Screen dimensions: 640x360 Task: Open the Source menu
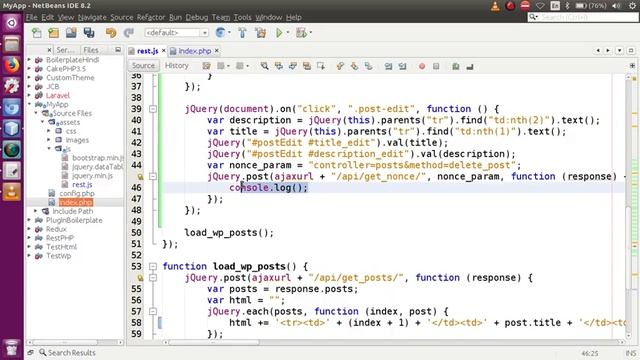tap(122, 17)
